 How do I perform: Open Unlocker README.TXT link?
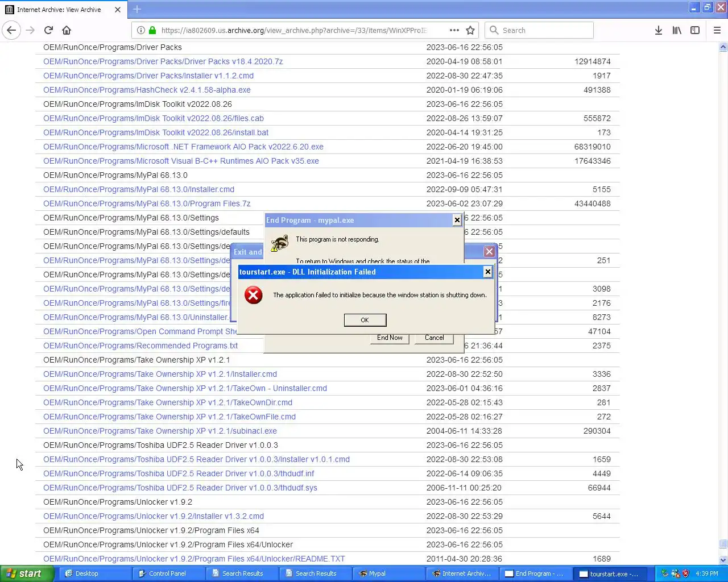click(x=194, y=559)
